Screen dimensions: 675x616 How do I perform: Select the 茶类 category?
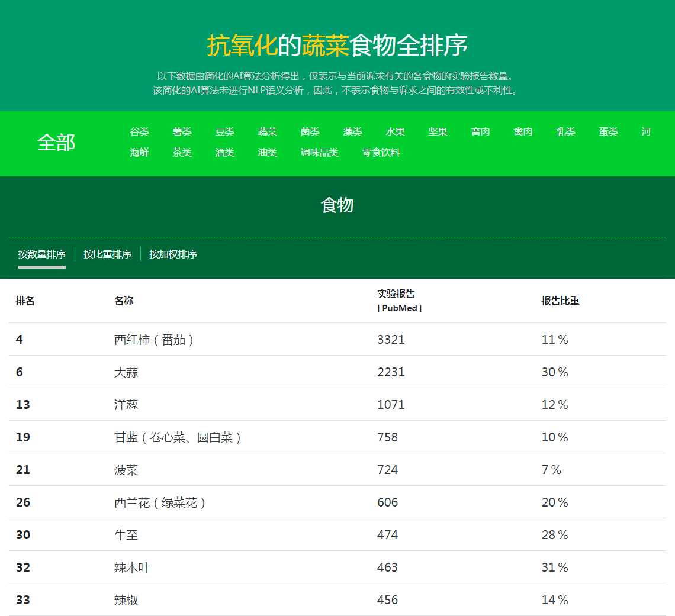tap(182, 153)
